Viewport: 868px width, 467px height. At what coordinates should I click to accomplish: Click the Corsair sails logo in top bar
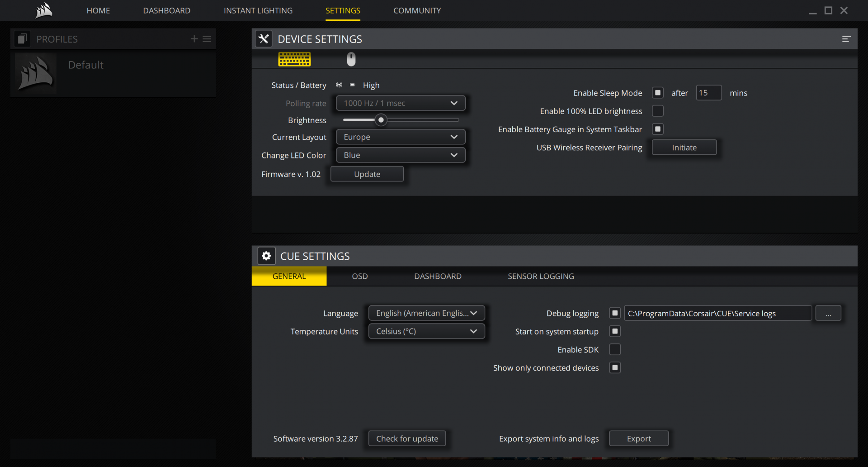(x=44, y=10)
